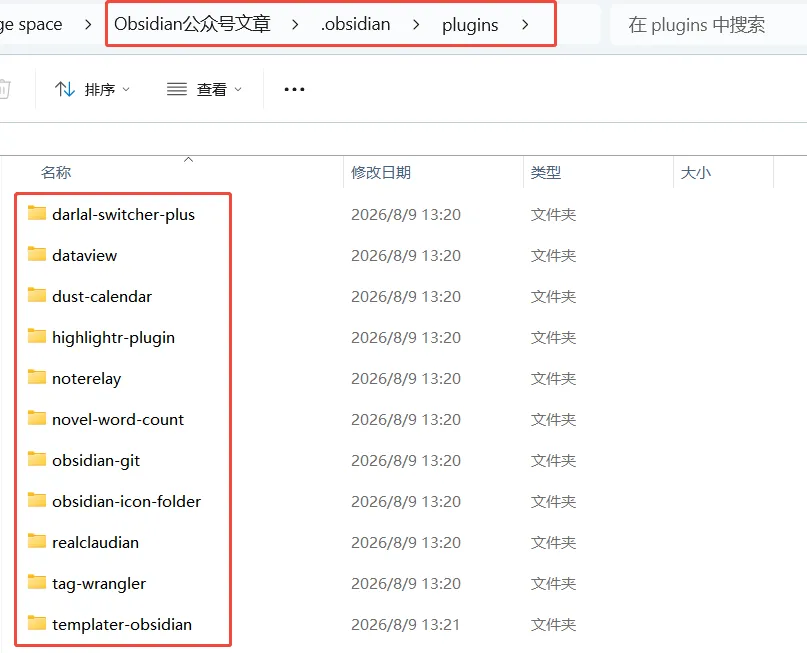Select the templater-obsidian folder name
The width and height of the screenshot is (807, 653).
click(x=122, y=624)
